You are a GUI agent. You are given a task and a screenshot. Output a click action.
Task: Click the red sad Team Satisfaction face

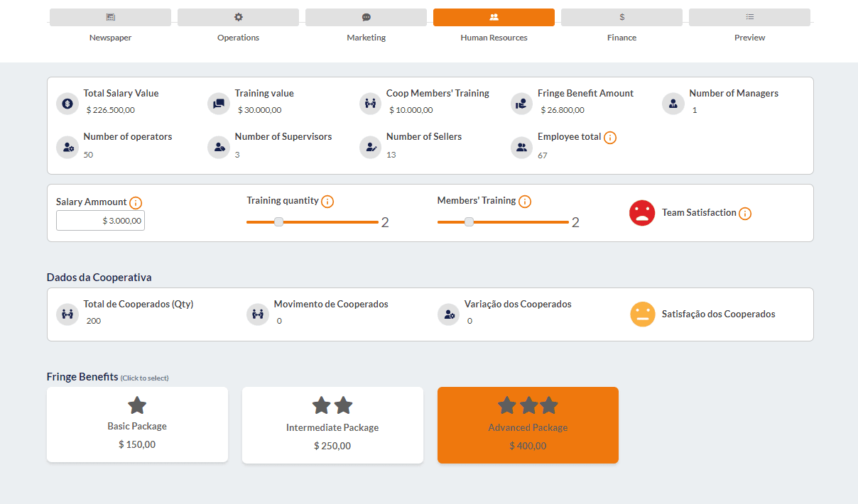[642, 213]
